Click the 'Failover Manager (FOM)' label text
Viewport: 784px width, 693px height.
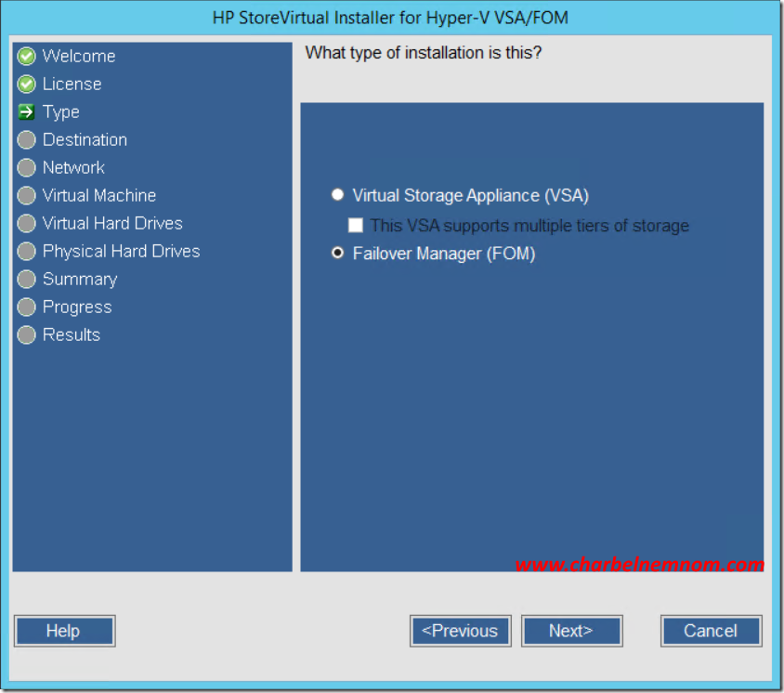444,254
